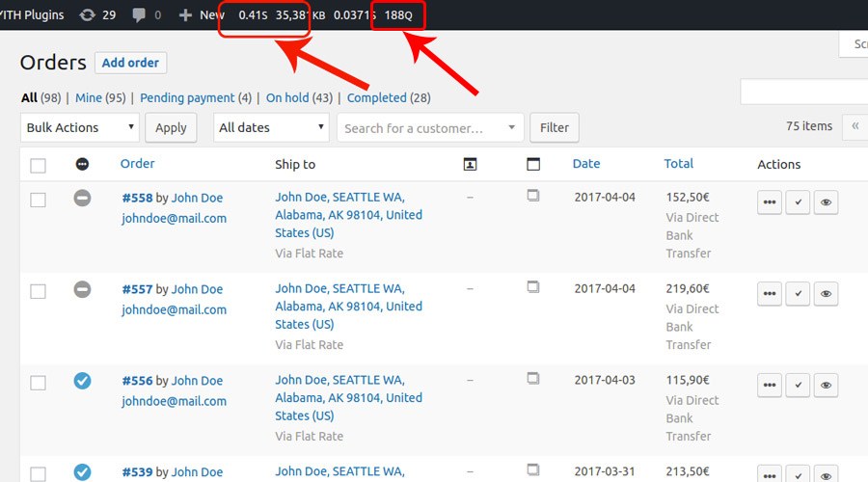Sort by Order column
868x482 pixels.
pos(137,164)
